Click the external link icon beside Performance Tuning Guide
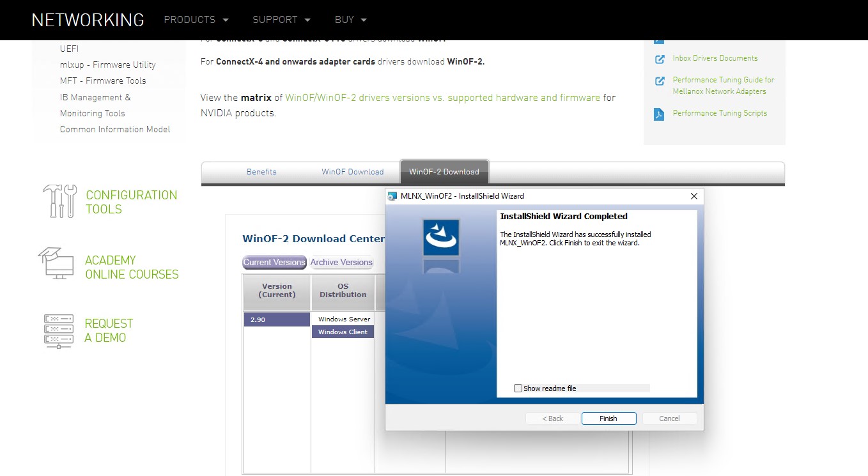Viewport: 868px width, 476px height. point(660,81)
